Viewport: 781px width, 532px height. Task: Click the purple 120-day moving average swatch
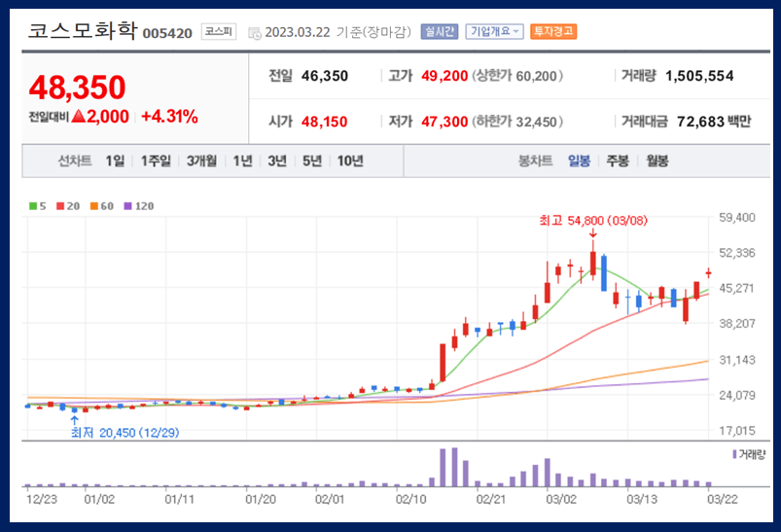click(128, 206)
